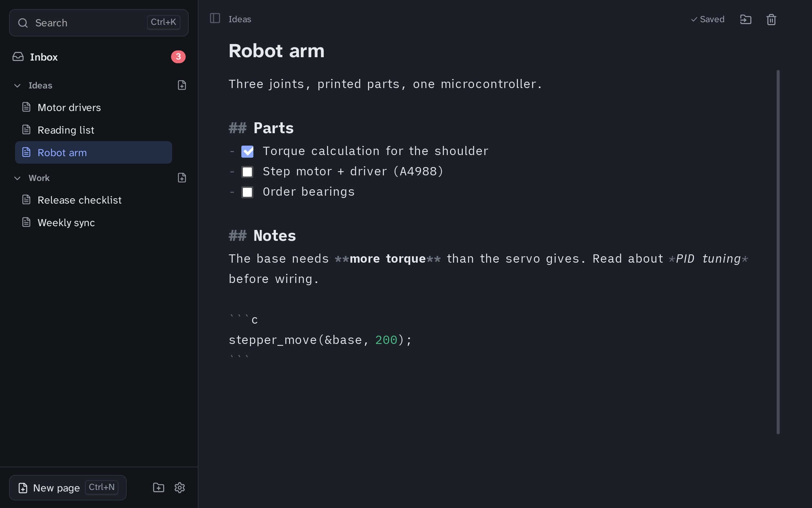
Task: Uncheck Torque calculation for the shoulder
Action: (247, 152)
